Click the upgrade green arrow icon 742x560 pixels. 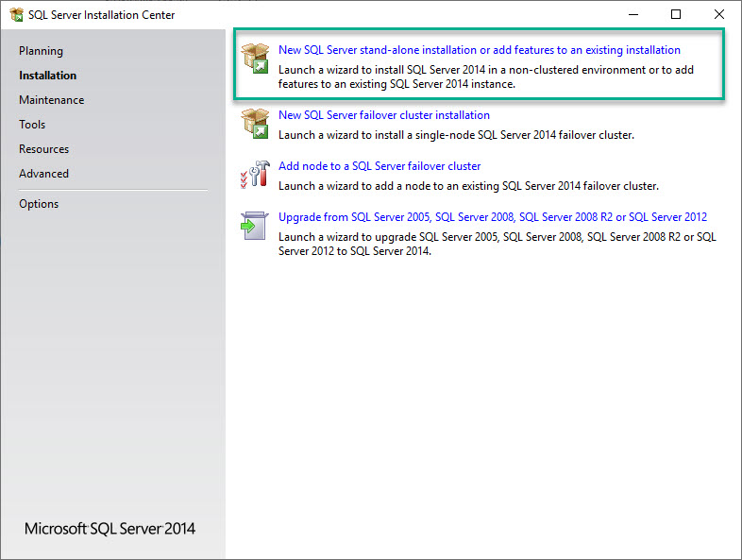coord(254,226)
